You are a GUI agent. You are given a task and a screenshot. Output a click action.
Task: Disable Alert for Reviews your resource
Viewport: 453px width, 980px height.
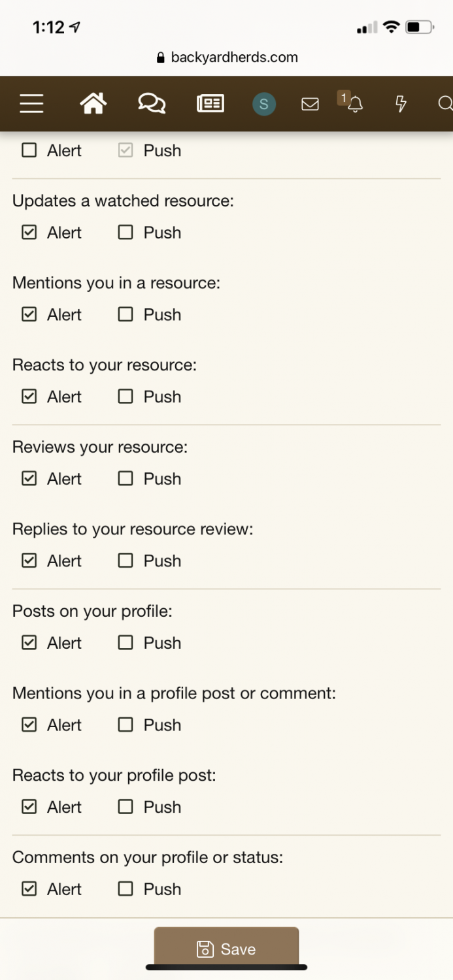(x=29, y=479)
